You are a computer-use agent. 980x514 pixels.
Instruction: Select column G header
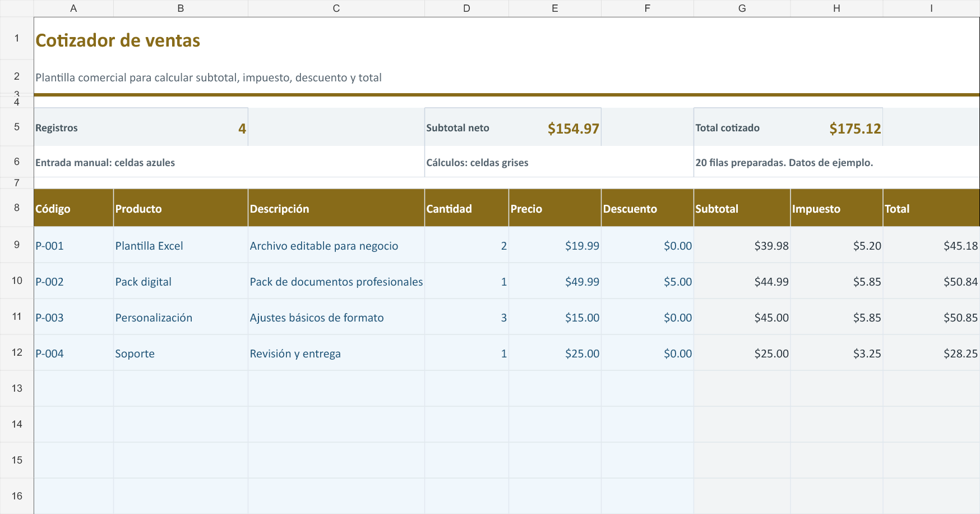(742, 8)
